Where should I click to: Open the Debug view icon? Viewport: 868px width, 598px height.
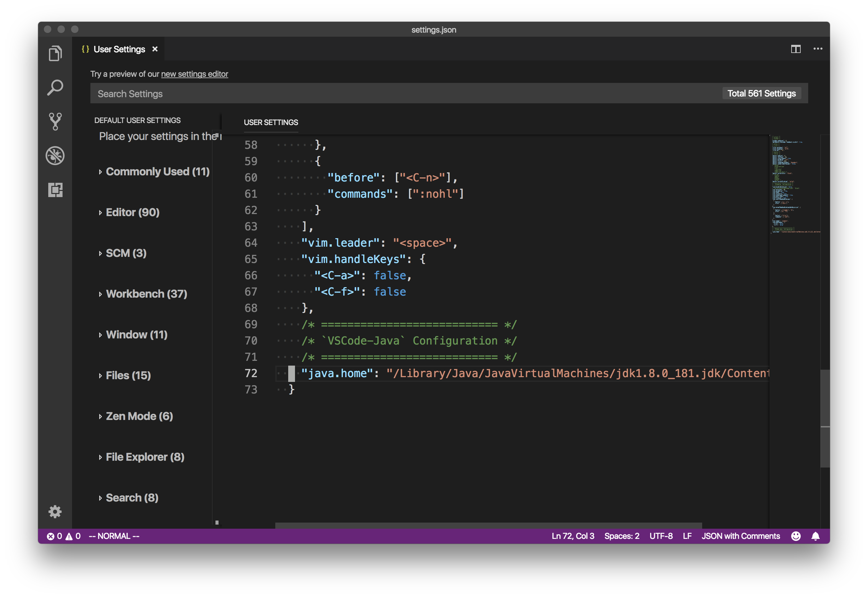click(55, 156)
